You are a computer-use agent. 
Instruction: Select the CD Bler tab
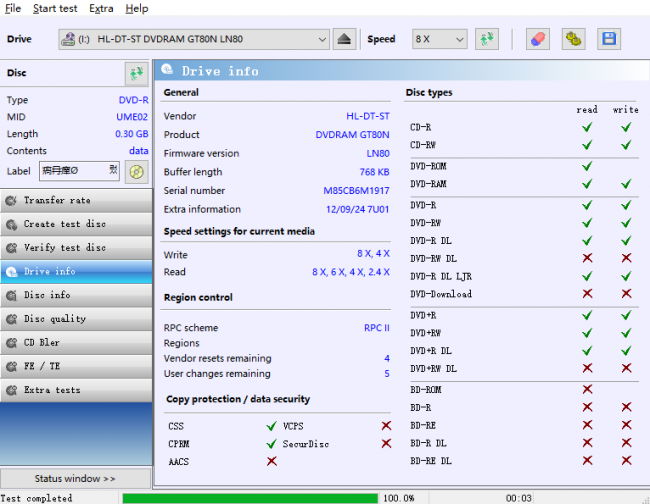[x=76, y=343]
